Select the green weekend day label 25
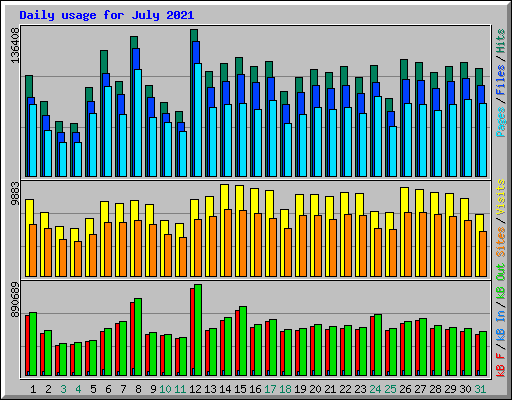Image resolution: width=512 pixels, height=400 pixels. click(390, 389)
